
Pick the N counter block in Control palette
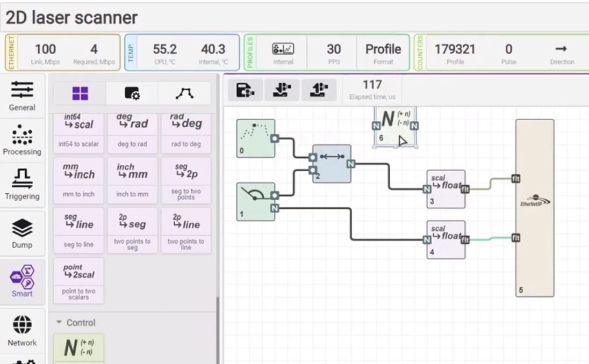(78, 348)
